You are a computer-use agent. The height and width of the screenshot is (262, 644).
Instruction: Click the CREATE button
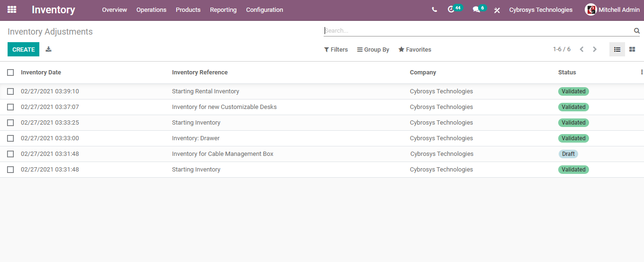pos(23,49)
